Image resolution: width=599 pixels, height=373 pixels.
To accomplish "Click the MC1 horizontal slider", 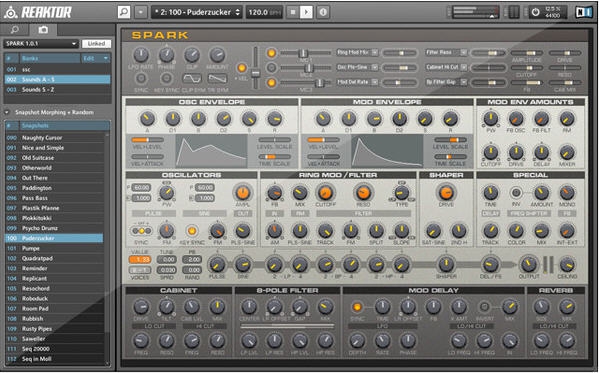I will (x=306, y=53).
